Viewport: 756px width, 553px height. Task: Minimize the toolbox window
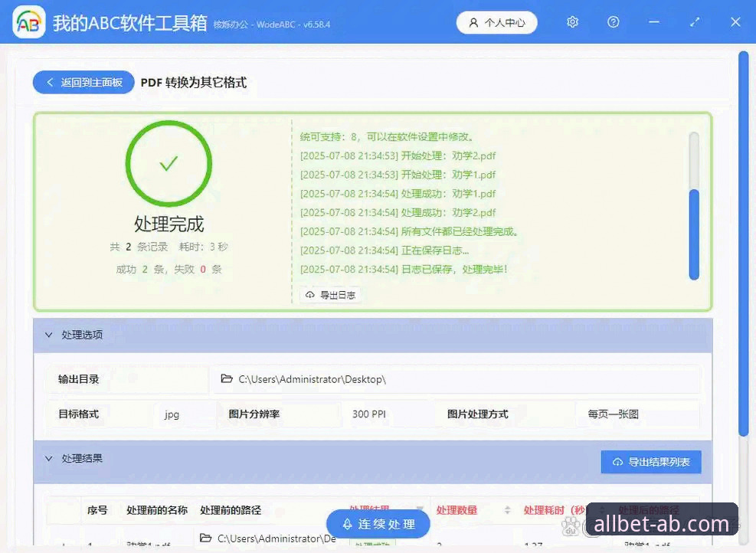(654, 22)
